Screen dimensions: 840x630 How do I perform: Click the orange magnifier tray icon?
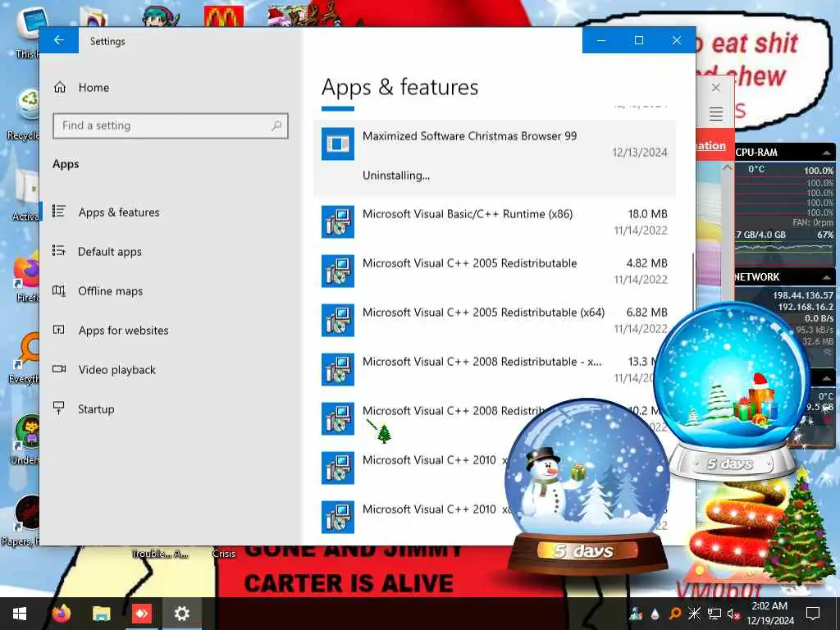click(675, 614)
